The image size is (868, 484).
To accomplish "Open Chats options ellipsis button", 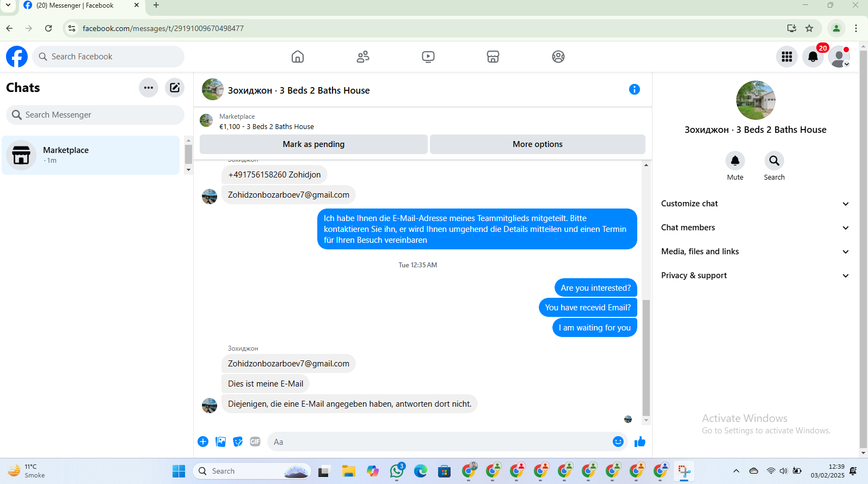I will [149, 88].
